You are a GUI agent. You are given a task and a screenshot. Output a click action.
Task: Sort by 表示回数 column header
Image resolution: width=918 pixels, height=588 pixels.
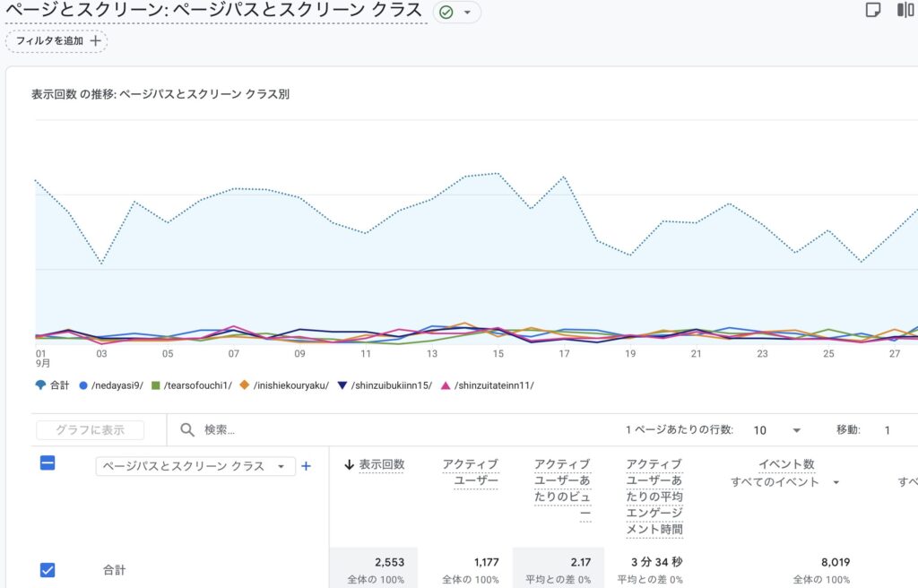click(381, 464)
